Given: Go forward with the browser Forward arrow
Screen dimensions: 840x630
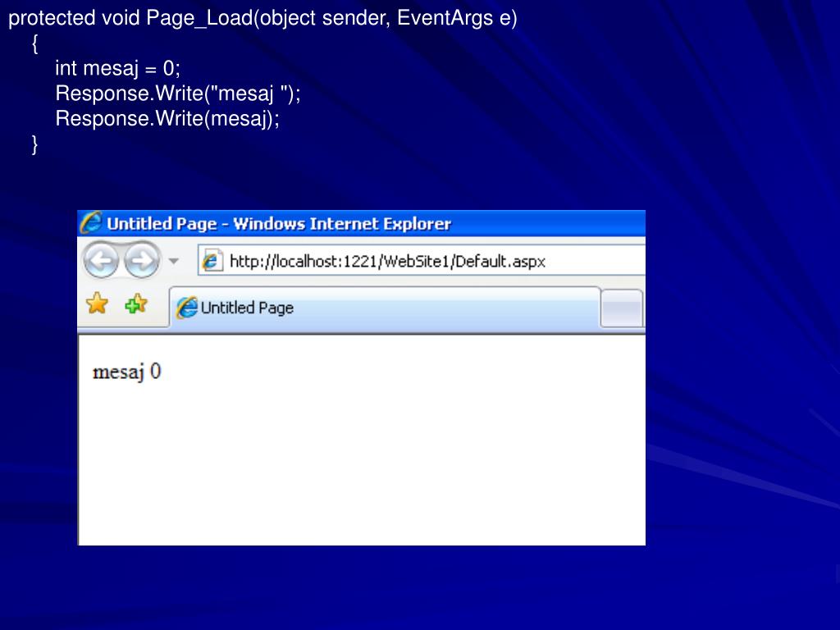Looking at the screenshot, I should point(141,261).
